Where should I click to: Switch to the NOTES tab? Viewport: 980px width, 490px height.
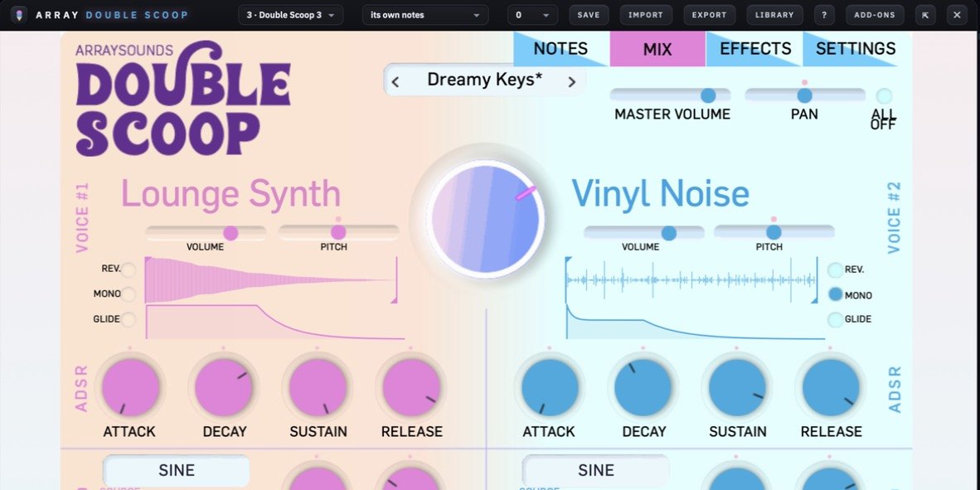click(560, 49)
